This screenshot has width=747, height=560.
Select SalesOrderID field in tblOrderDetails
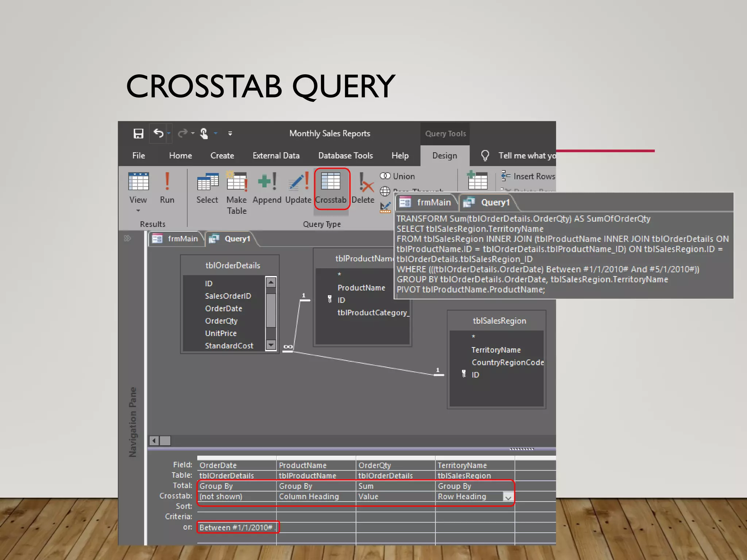[x=228, y=296]
